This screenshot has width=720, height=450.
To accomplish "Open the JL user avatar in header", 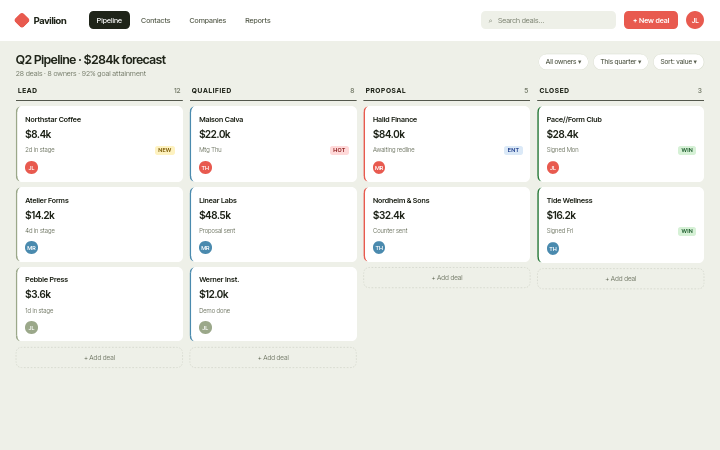I will pos(695,20).
